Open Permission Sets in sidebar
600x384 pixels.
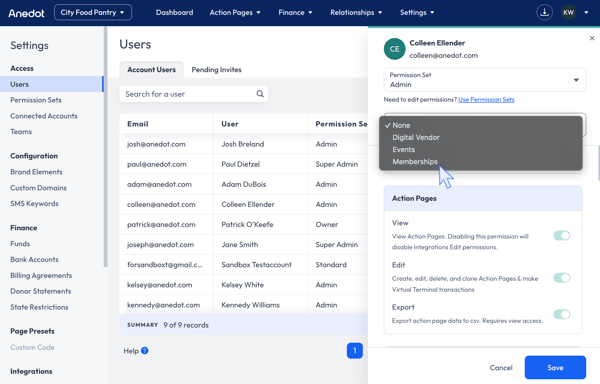click(x=36, y=100)
